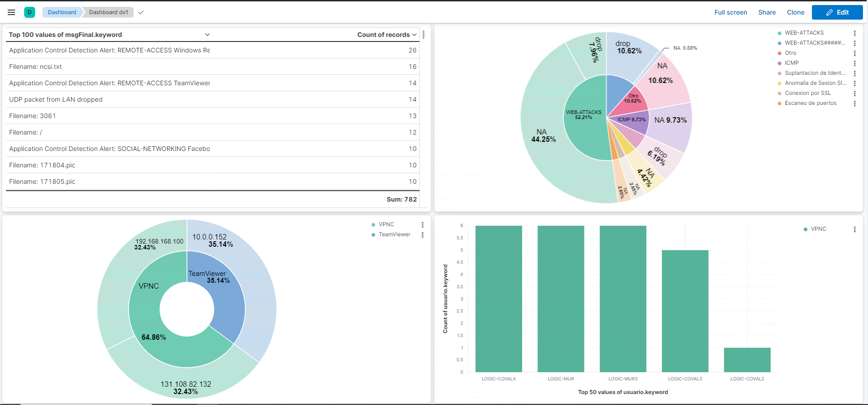Open options for Escaneo de puertos legend
Viewport: 868px width, 405px height.
[855, 104]
